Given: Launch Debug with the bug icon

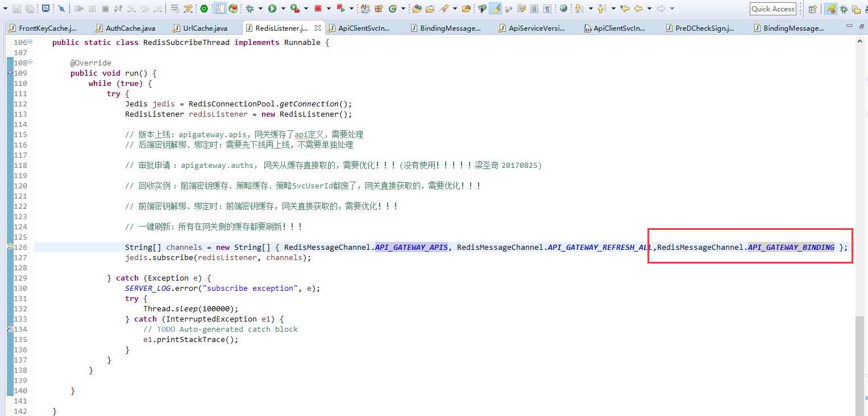Looking at the screenshot, I should click(250, 9).
